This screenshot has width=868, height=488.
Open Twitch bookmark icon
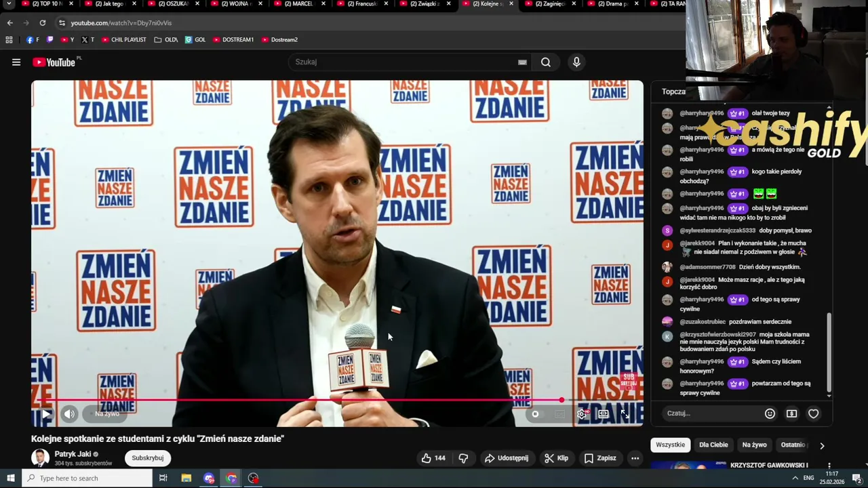point(50,40)
